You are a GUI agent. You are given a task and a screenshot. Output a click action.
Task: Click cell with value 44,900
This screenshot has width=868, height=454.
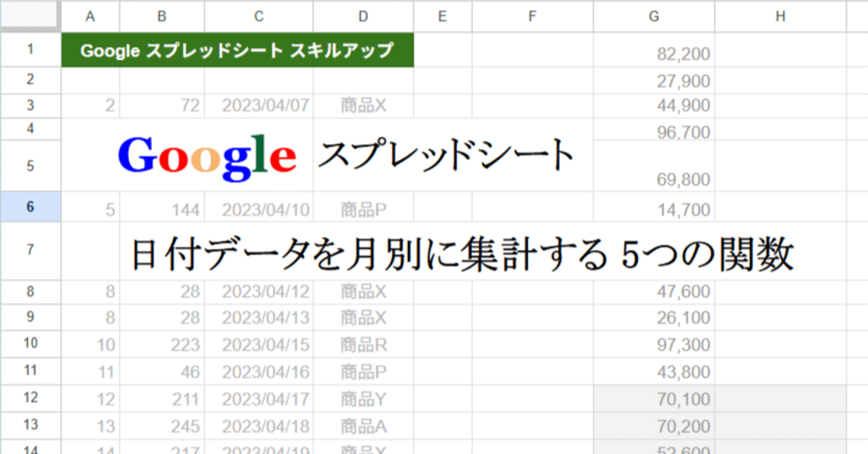coord(654,106)
